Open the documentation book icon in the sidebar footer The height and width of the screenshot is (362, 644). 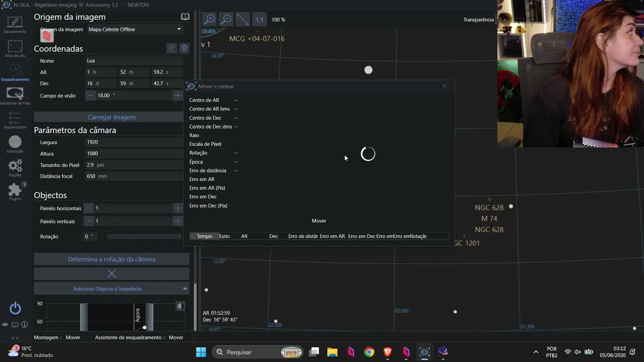click(x=15, y=325)
